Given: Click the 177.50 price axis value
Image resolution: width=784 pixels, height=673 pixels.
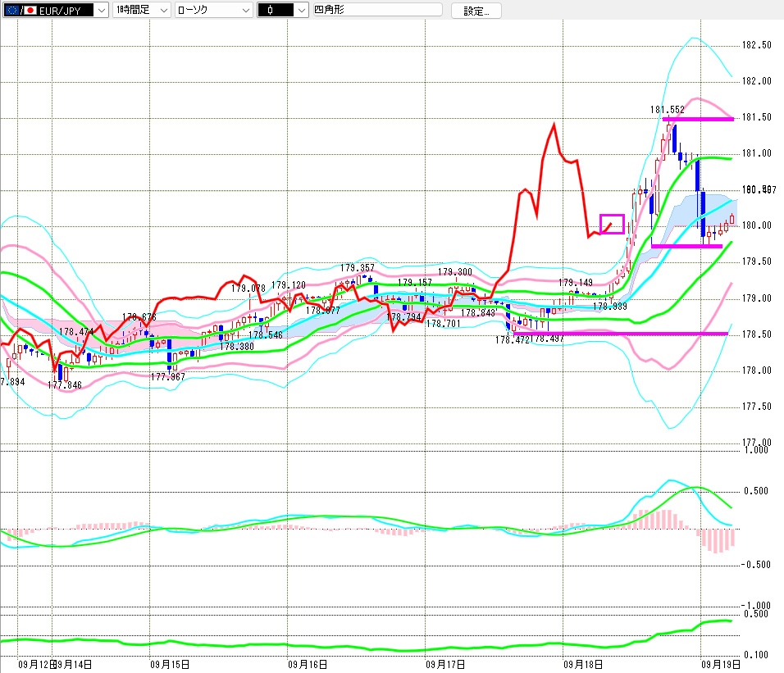Looking at the screenshot, I should (756, 407).
